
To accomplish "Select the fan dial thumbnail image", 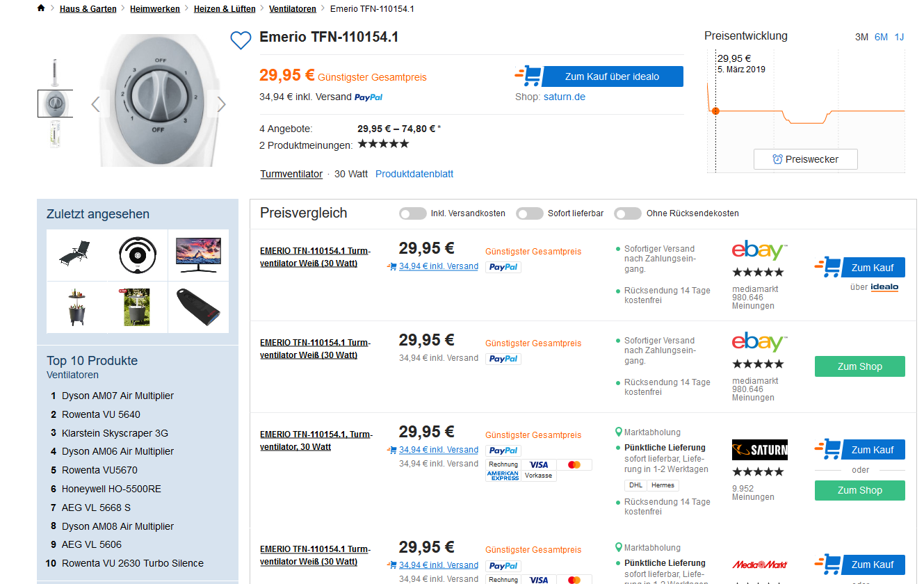I will point(54,103).
